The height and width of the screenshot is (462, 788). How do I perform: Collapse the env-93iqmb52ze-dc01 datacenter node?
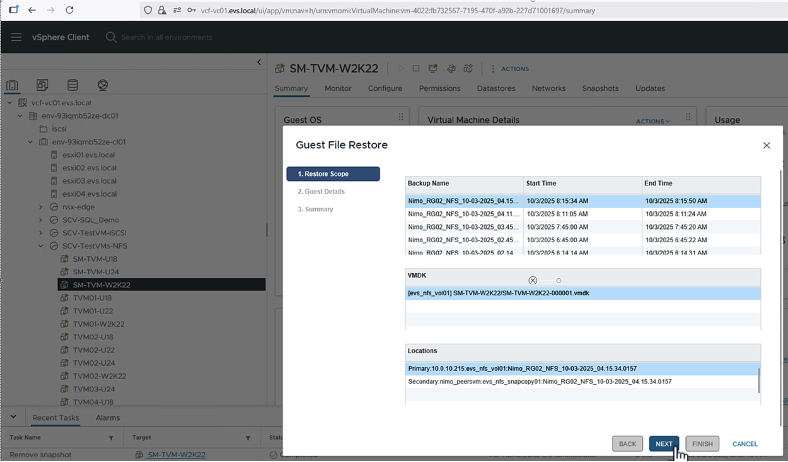(x=20, y=116)
